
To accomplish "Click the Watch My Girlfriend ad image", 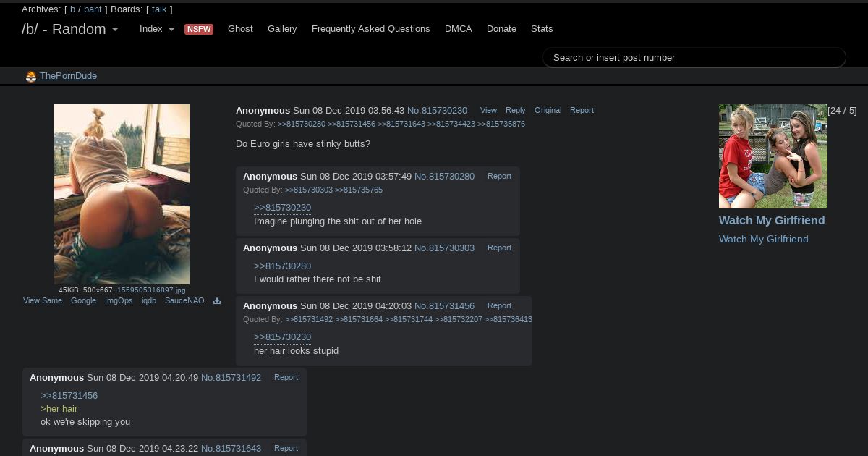I will (773, 156).
